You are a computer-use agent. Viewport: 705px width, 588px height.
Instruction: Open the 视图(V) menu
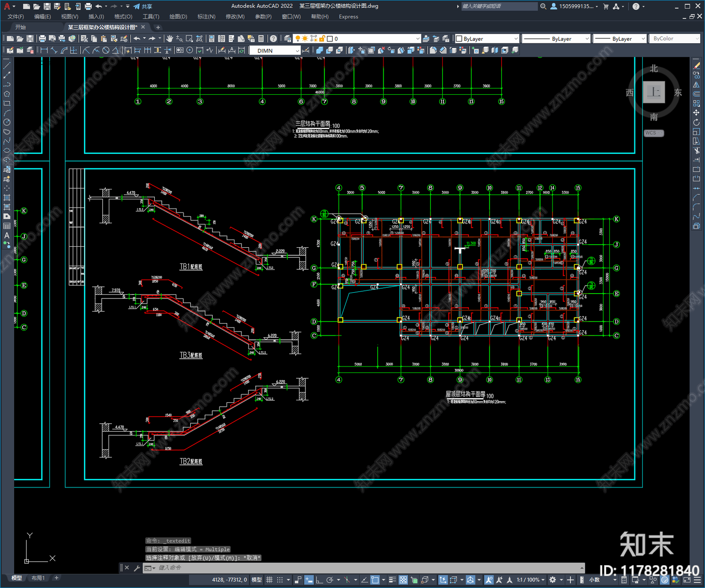[70, 17]
